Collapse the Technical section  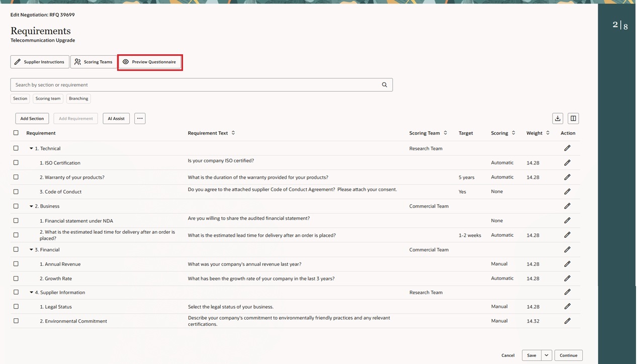pyautogui.click(x=31, y=148)
